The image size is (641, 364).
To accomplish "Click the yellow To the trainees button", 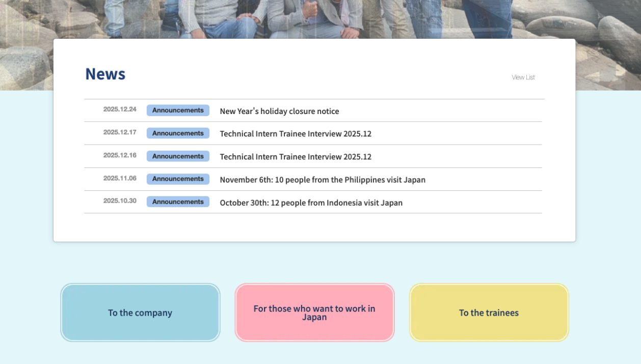I will [x=489, y=313].
